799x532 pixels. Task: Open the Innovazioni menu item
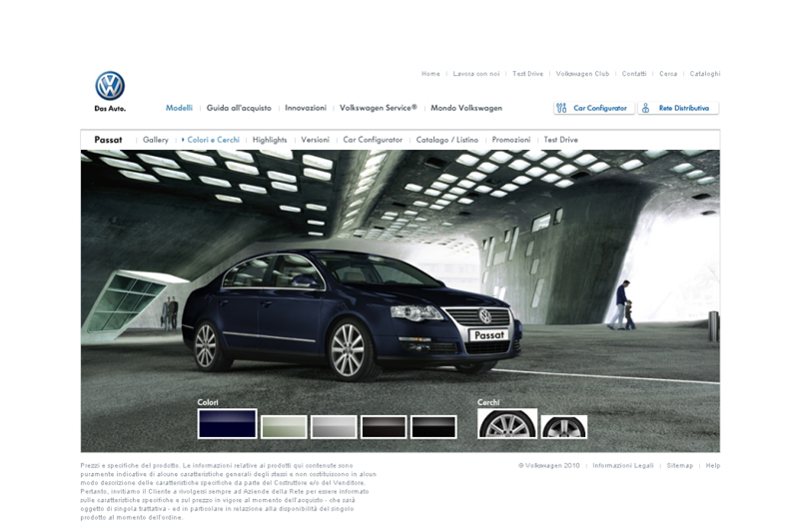(306, 108)
